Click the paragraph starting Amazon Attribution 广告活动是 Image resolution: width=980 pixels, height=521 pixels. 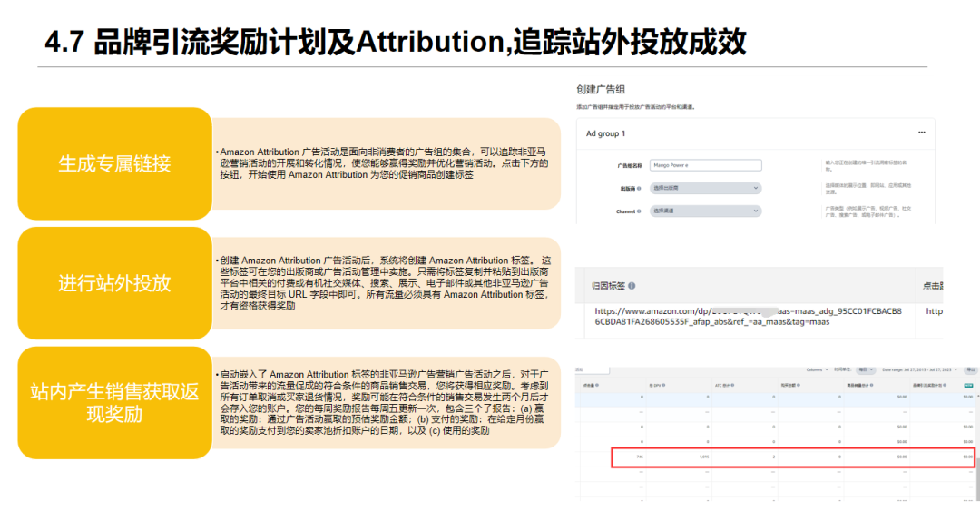coord(383,163)
